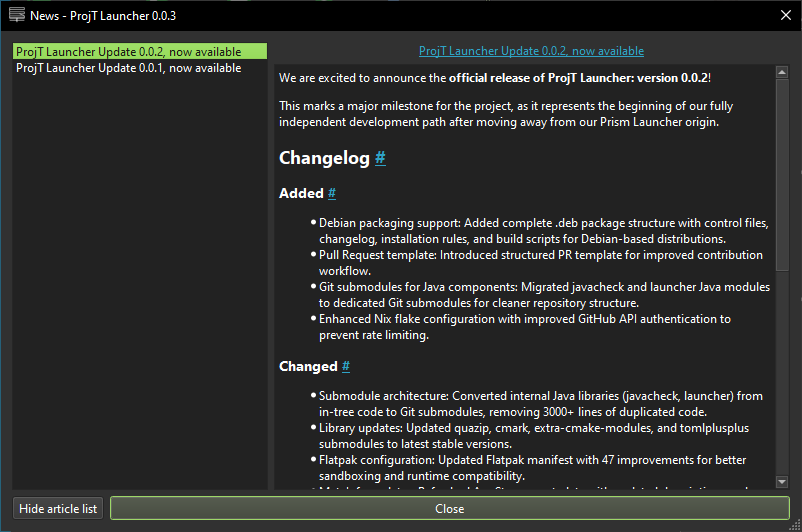This screenshot has height=532, width=802.
Task: Click scrollbar track below the thumb
Action: [x=783, y=370]
